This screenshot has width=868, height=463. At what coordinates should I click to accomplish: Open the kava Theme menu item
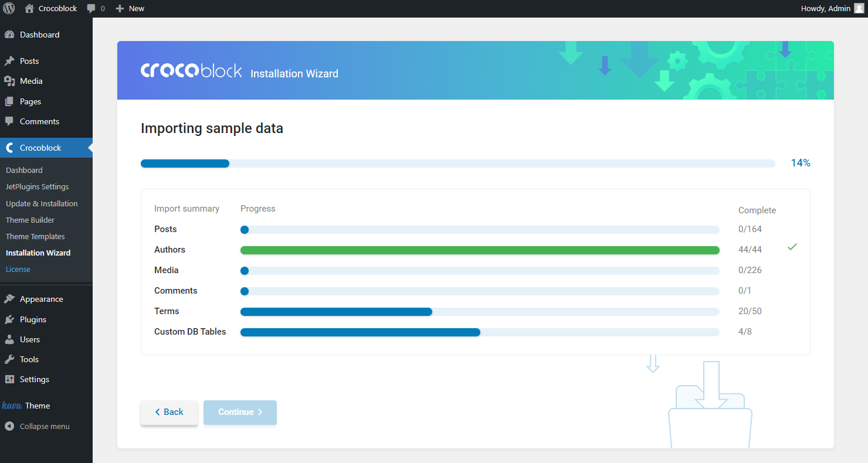coord(46,406)
